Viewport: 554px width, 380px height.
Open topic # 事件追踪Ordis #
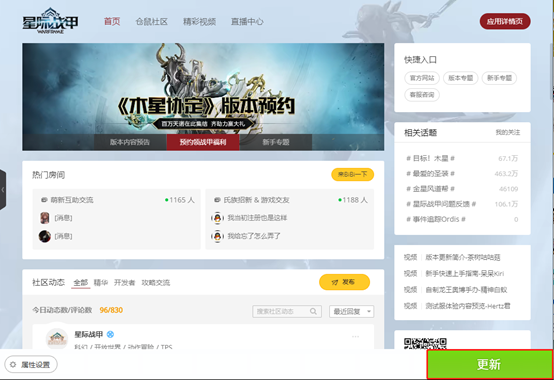pyautogui.click(x=436, y=219)
